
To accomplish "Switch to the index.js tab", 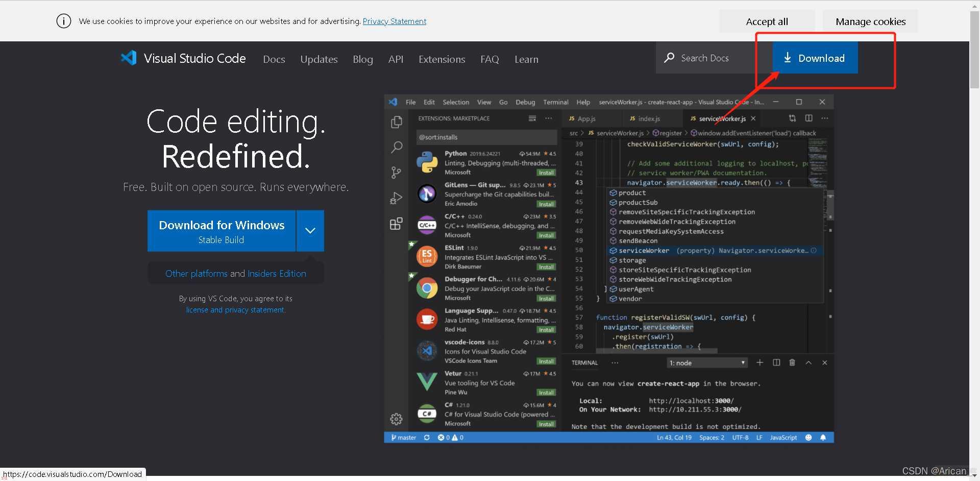I will click(645, 118).
